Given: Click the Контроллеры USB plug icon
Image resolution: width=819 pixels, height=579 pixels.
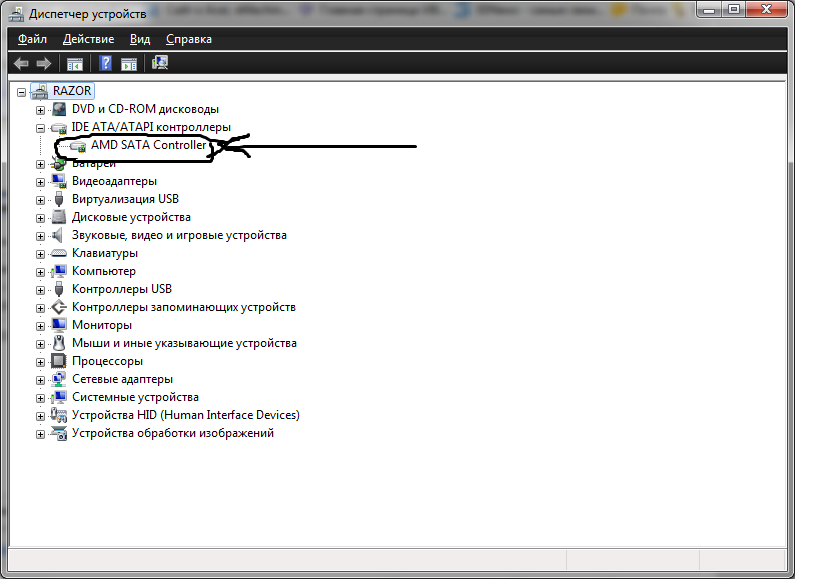Looking at the screenshot, I should coord(59,289).
